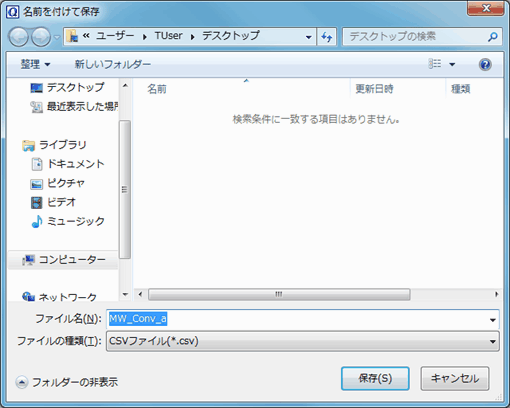Open Help with the blue question mark icon
The width and height of the screenshot is (510, 408).
pos(485,64)
